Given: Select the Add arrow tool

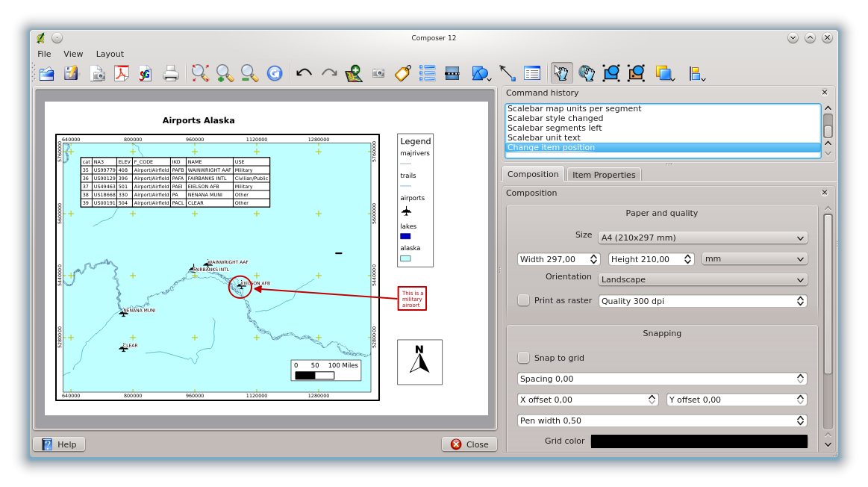Looking at the screenshot, I should click(508, 73).
